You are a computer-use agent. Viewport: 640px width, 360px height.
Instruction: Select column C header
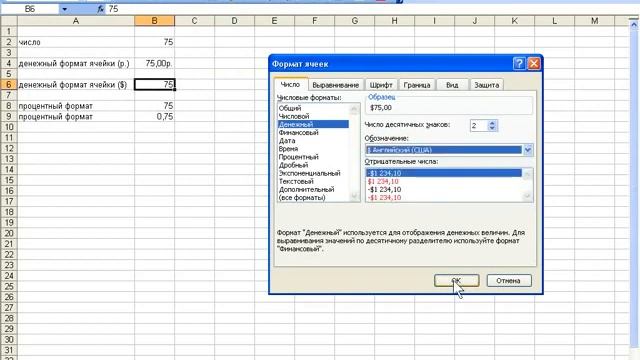194,21
